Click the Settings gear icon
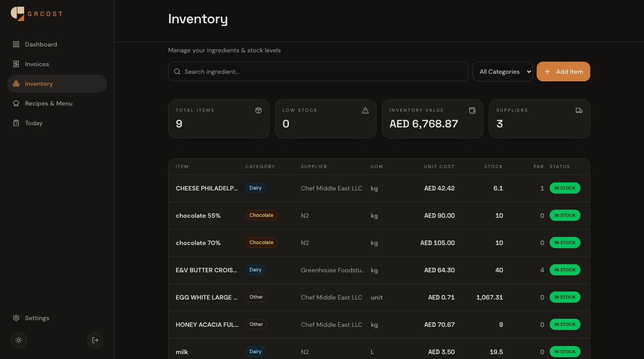 (x=16, y=318)
